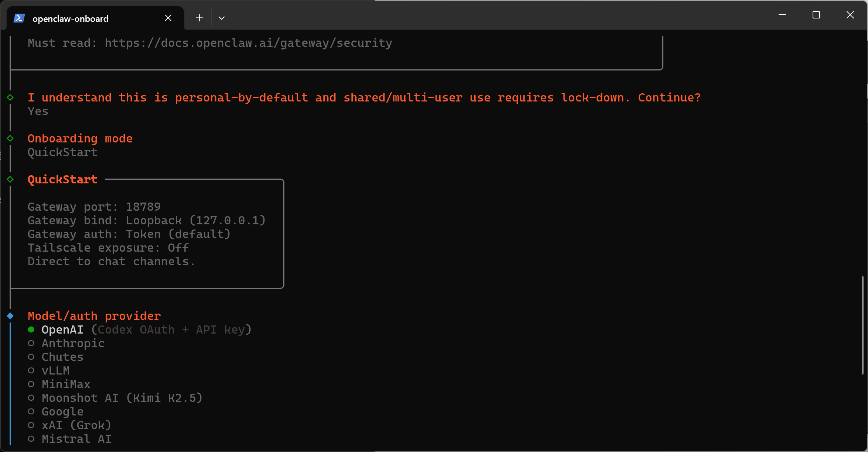This screenshot has width=868, height=452.
Task: Click the green diamond beside the Continue prompt
Action: click(10, 97)
